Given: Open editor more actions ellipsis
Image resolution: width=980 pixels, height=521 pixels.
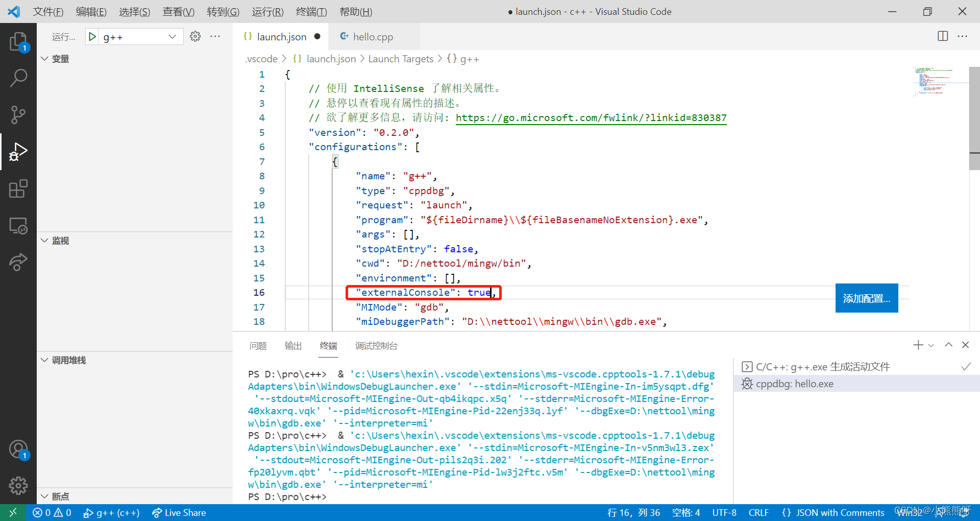Looking at the screenshot, I should pos(963,36).
